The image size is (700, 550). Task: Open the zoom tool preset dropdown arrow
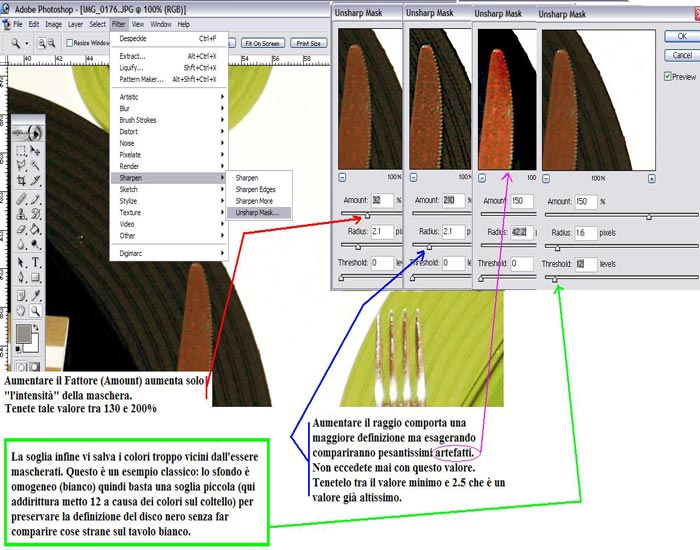29,44
